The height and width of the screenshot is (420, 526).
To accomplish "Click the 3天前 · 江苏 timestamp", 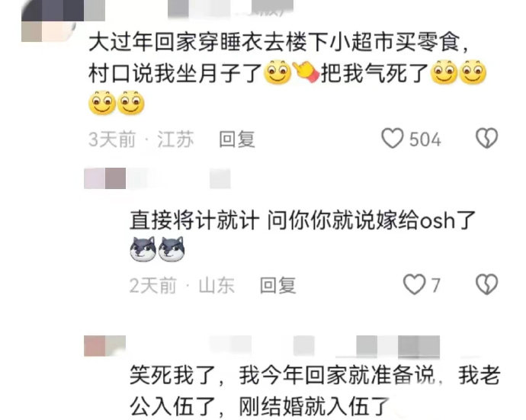I will pos(141,139).
